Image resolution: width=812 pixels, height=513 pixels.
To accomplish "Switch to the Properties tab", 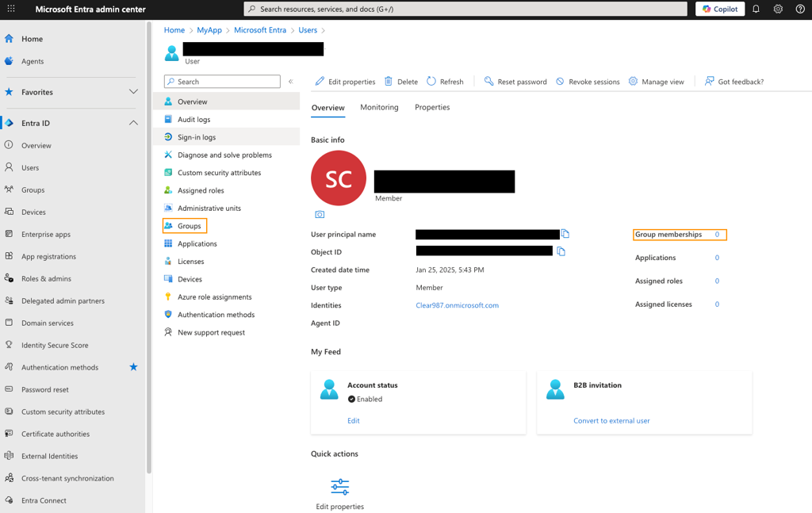I will [x=432, y=107].
